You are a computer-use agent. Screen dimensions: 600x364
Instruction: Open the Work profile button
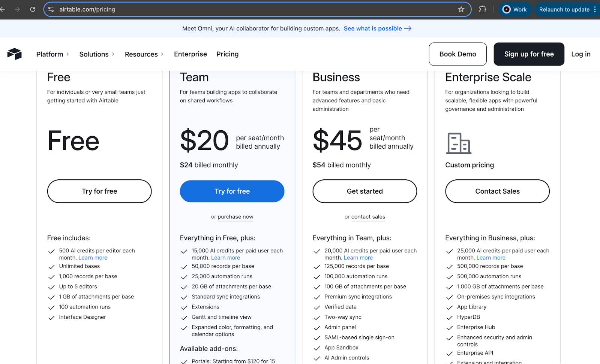click(x=514, y=9)
